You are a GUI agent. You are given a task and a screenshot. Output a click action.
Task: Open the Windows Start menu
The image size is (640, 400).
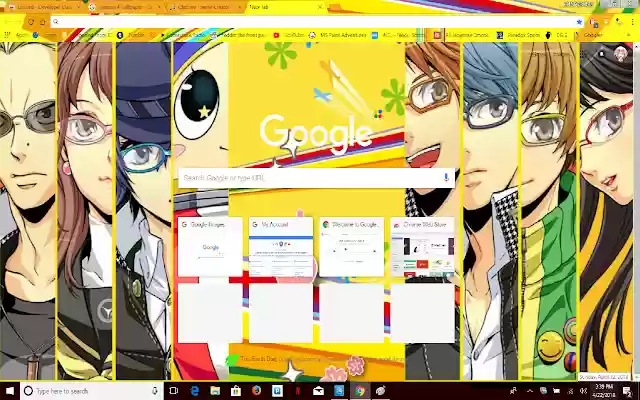click(x=10, y=391)
